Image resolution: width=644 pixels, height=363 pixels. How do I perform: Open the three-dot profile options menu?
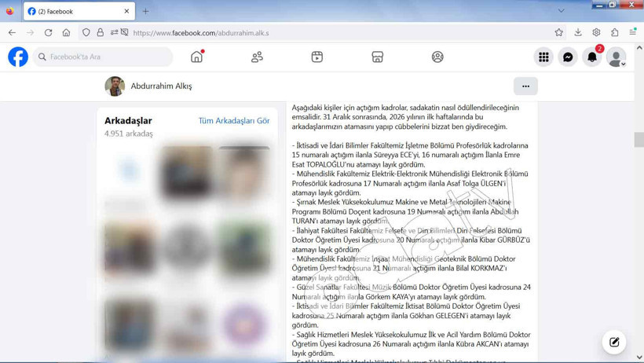pos(525,86)
